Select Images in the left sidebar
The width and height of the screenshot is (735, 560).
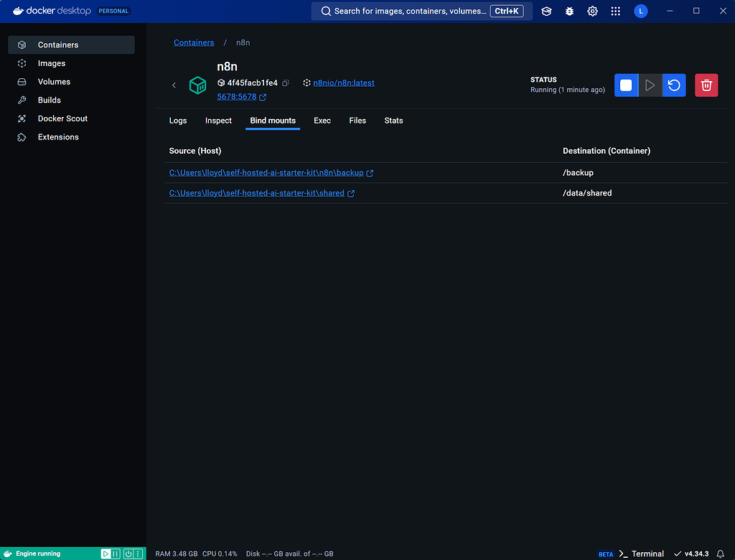pyautogui.click(x=51, y=63)
